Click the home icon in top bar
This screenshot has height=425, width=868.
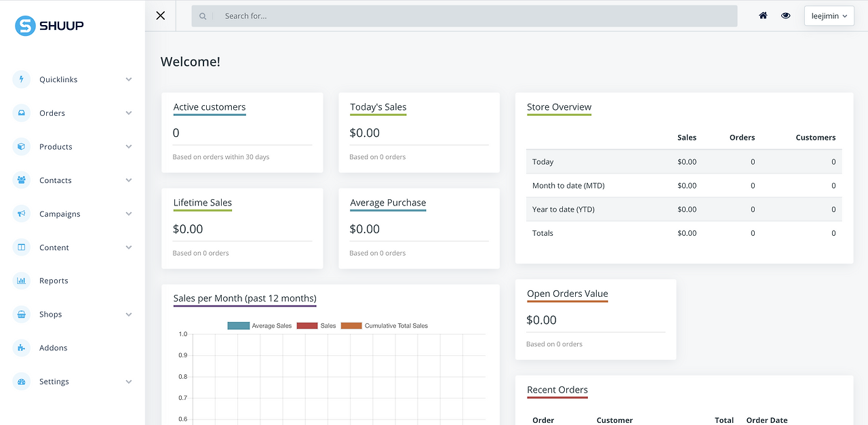pos(763,16)
